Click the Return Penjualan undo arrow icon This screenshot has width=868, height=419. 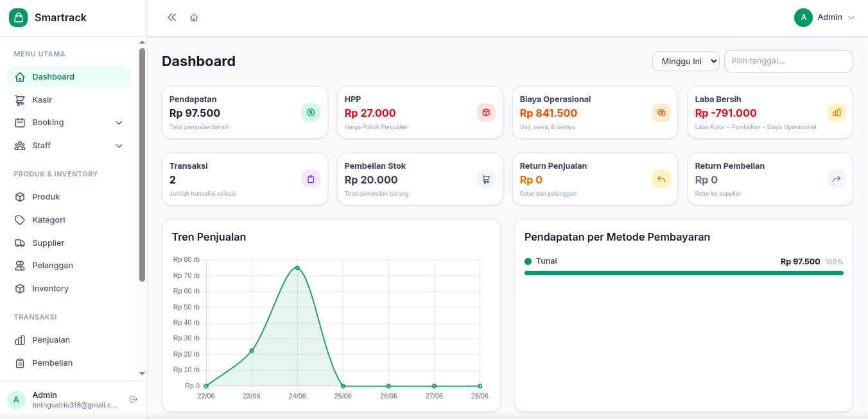pyautogui.click(x=661, y=179)
